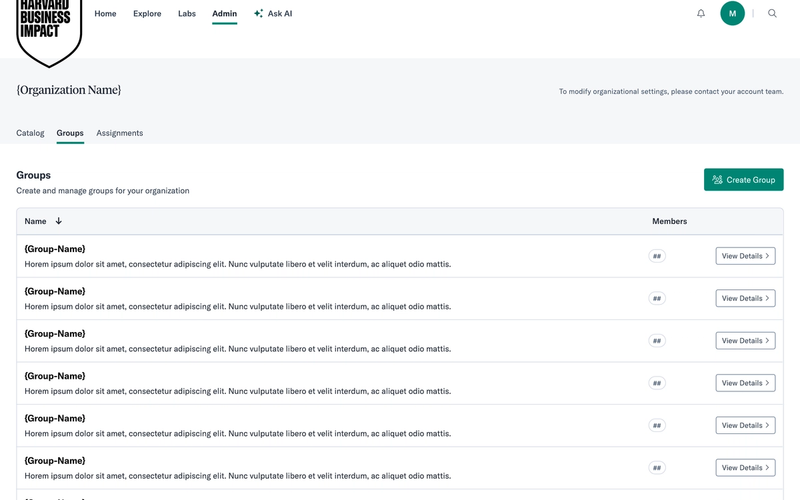Viewport: 800px width, 500px height.
Task: View Details for the second group row
Action: coord(745,298)
